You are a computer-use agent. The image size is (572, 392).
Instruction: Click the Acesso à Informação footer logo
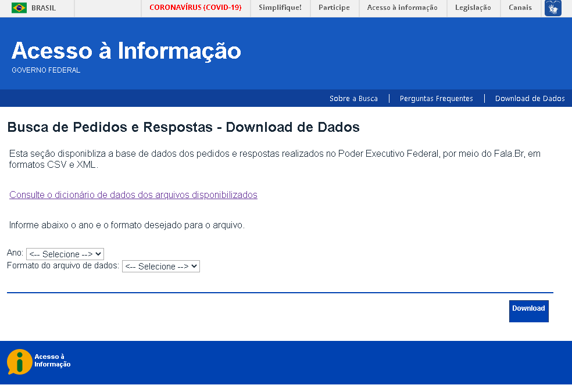pyautogui.click(x=39, y=361)
